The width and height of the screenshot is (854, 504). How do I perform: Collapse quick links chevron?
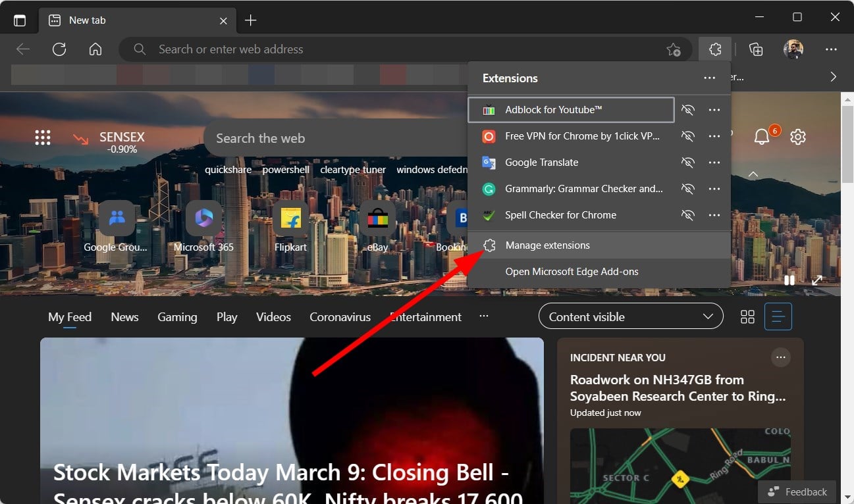[753, 174]
